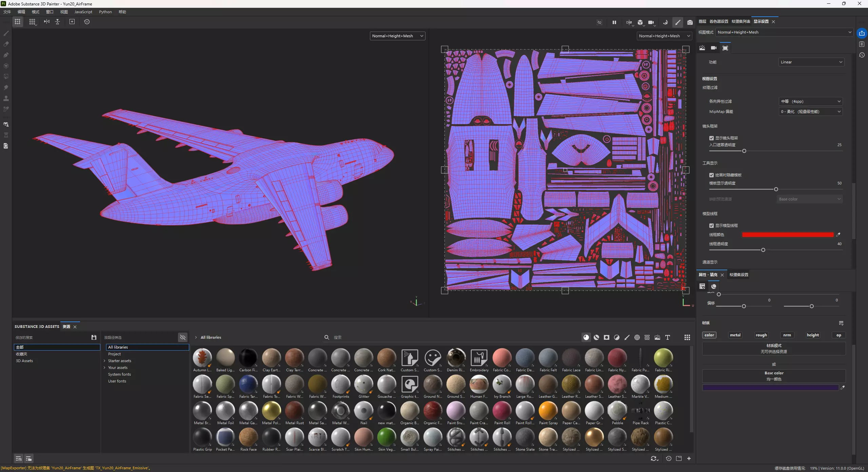Image resolution: width=868 pixels, height=472 pixels.
Task: Select the Eraser tool in left toolbar
Action: [x=6, y=44]
